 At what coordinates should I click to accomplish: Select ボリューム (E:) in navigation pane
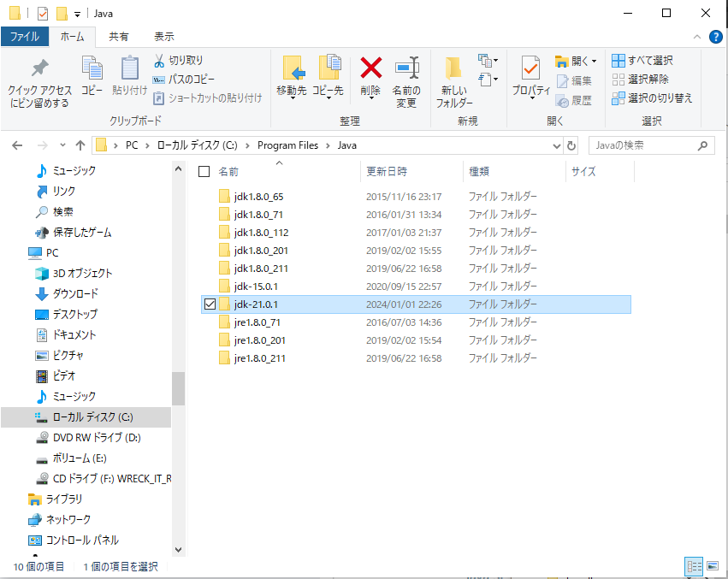(80, 458)
